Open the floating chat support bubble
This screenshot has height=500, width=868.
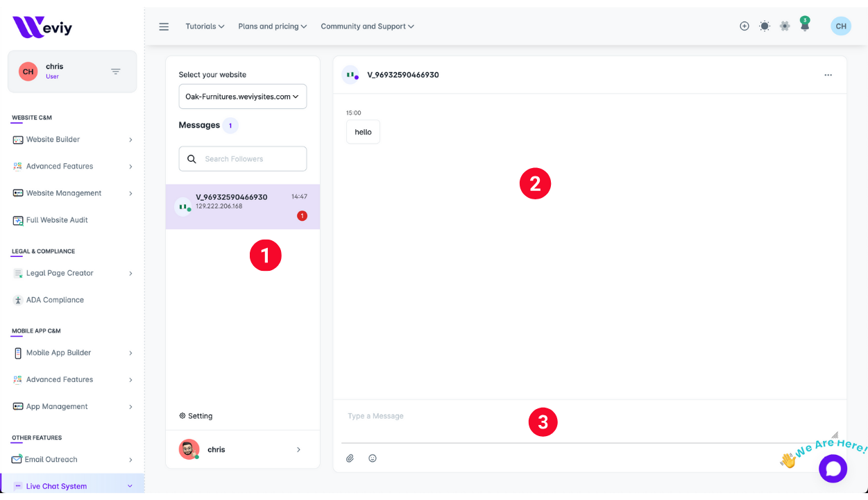pos(833,469)
